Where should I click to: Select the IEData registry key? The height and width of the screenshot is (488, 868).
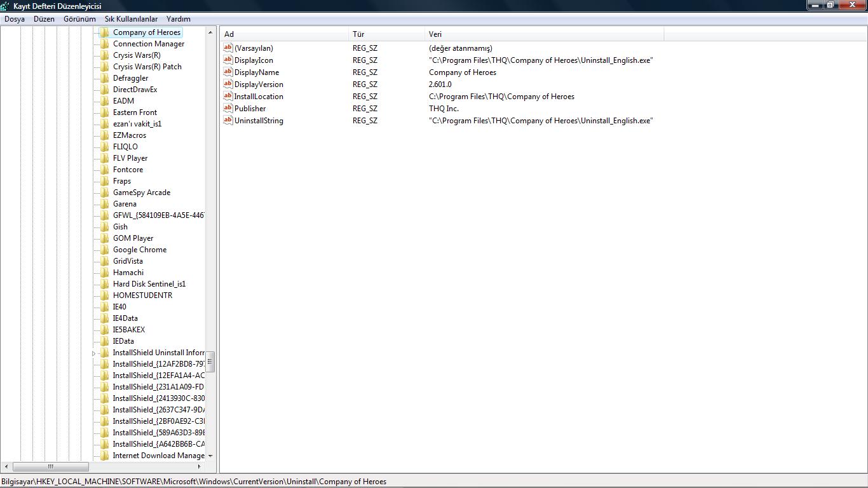coord(123,341)
